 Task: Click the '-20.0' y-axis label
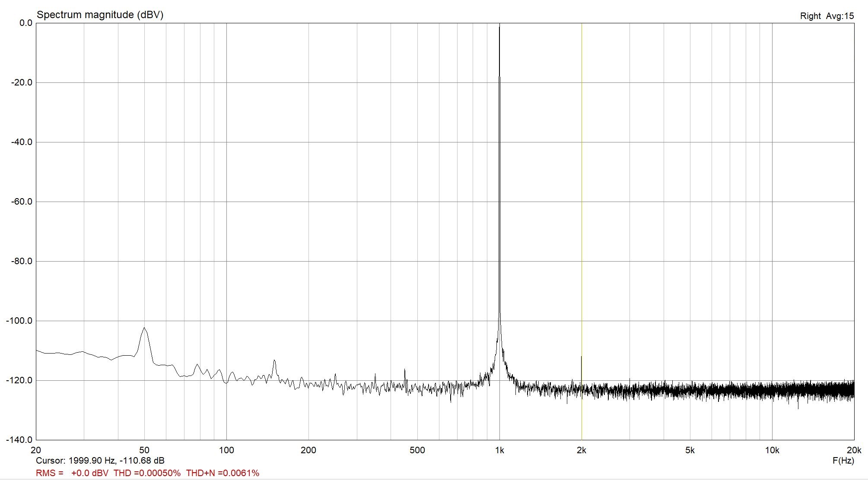[21, 82]
